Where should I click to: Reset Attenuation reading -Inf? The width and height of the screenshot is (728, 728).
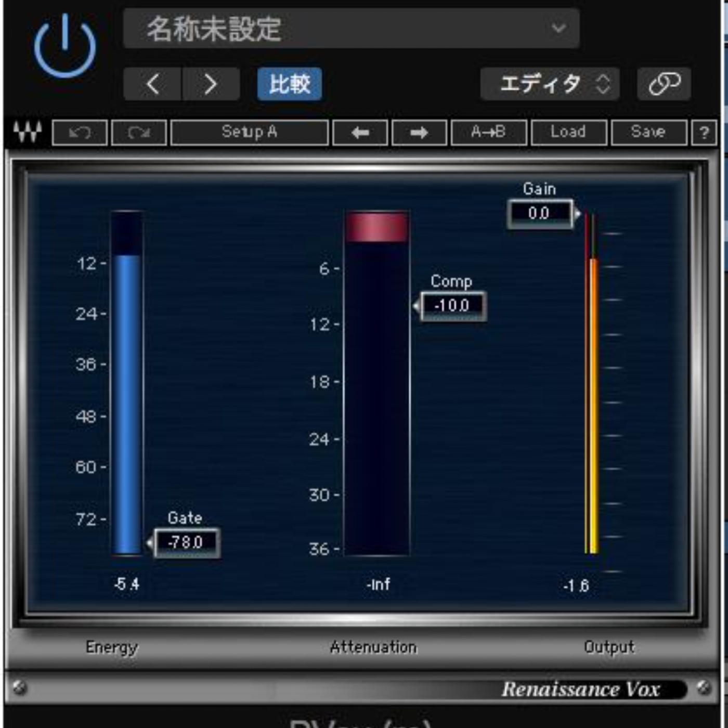point(378,584)
